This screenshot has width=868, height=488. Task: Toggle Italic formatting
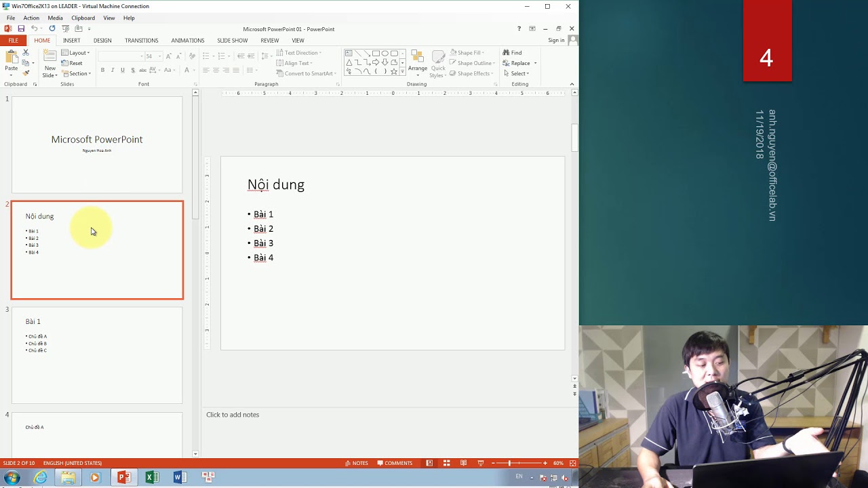[x=113, y=70]
